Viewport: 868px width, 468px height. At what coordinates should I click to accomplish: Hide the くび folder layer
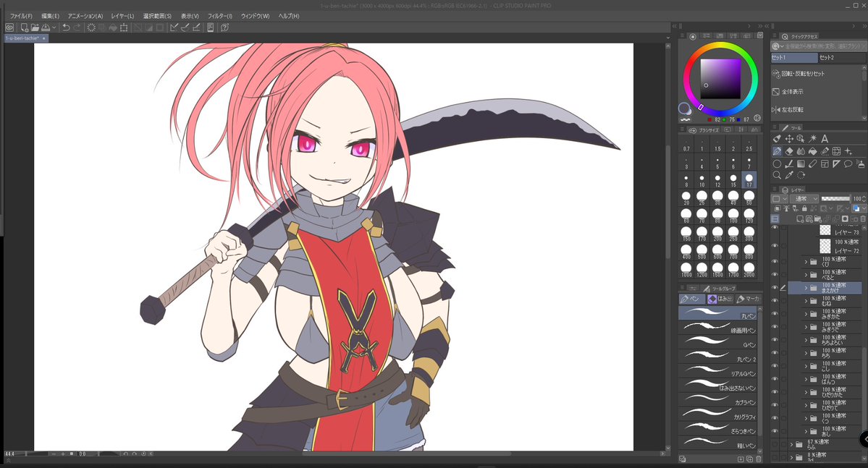coord(775,261)
